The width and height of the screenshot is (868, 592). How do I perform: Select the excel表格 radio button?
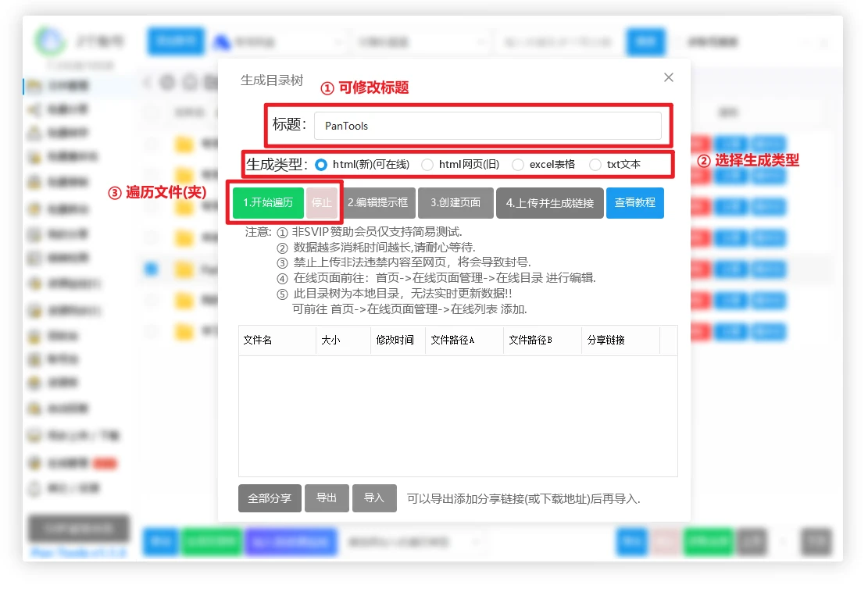click(518, 165)
